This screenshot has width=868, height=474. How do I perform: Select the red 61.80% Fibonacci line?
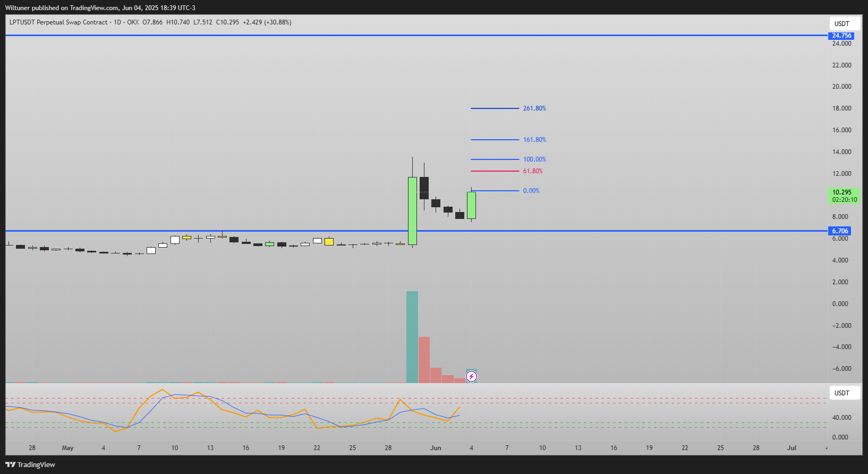tap(495, 171)
